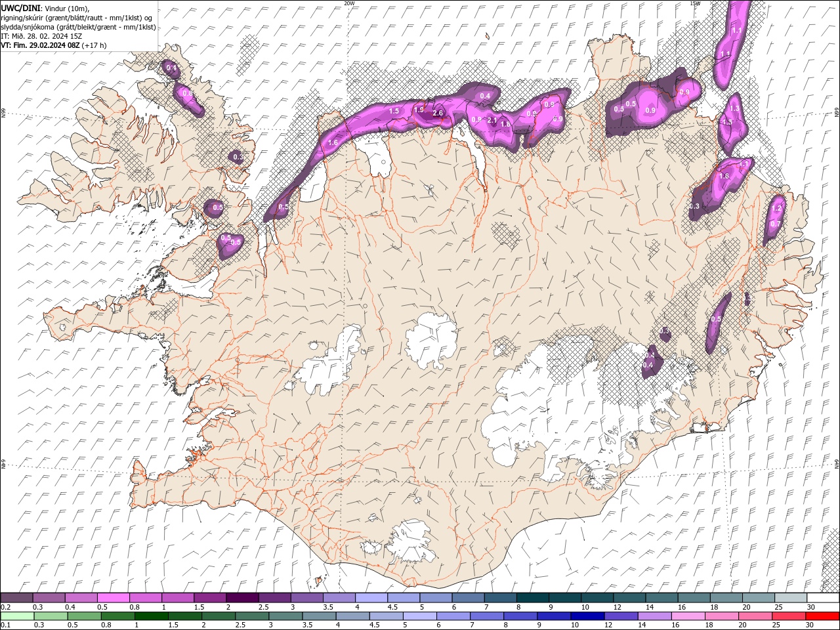Click the 1.8 precipitation value on the map
Viewport: 840px width, 630px height.
[505, 124]
